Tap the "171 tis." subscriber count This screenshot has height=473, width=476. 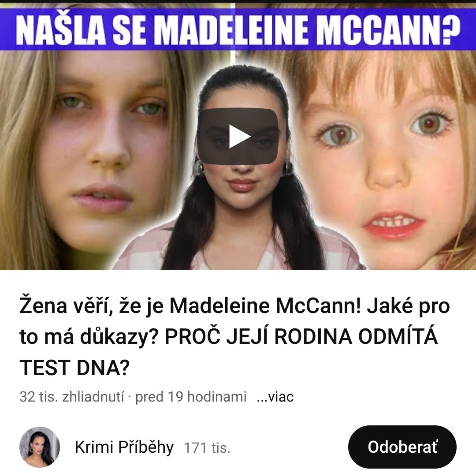(207, 448)
